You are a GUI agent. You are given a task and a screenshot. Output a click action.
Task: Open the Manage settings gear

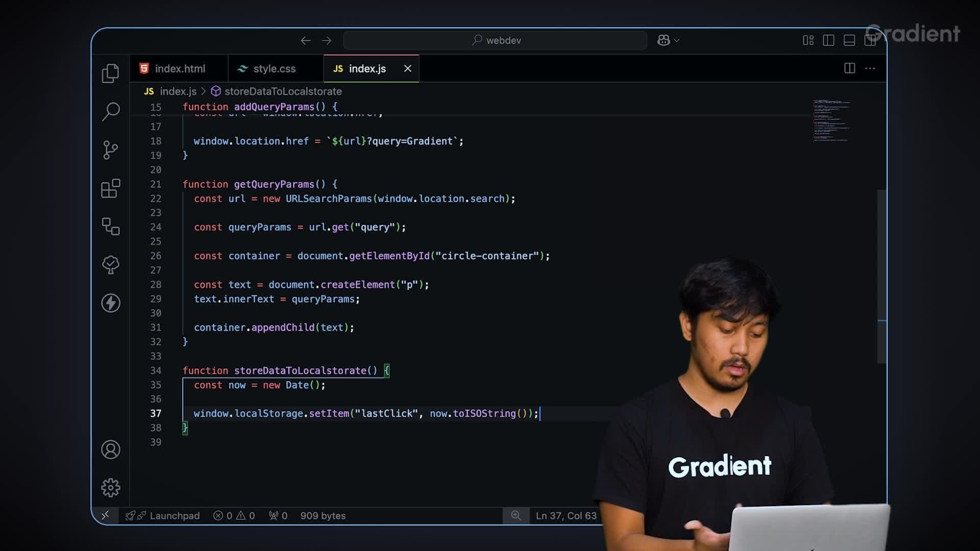(x=110, y=488)
